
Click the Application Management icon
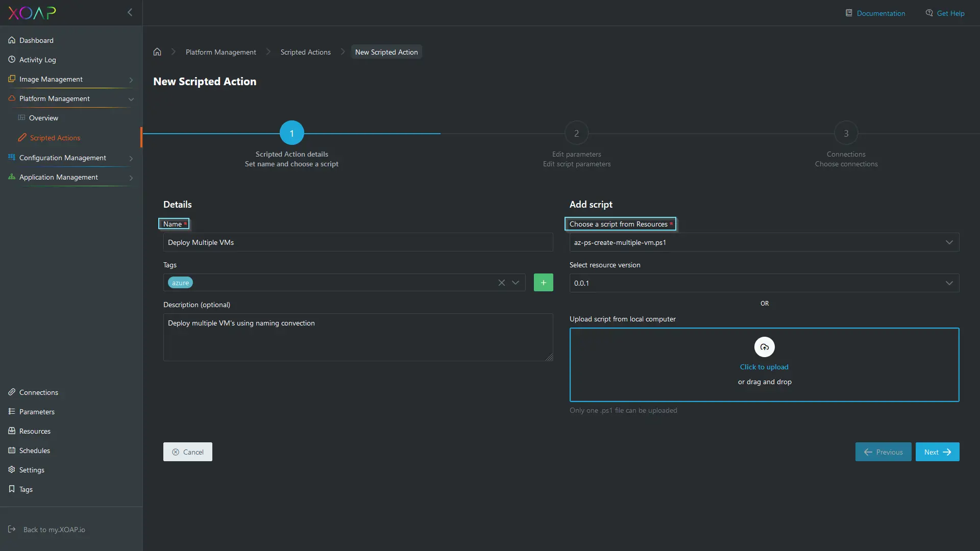[x=12, y=177]
